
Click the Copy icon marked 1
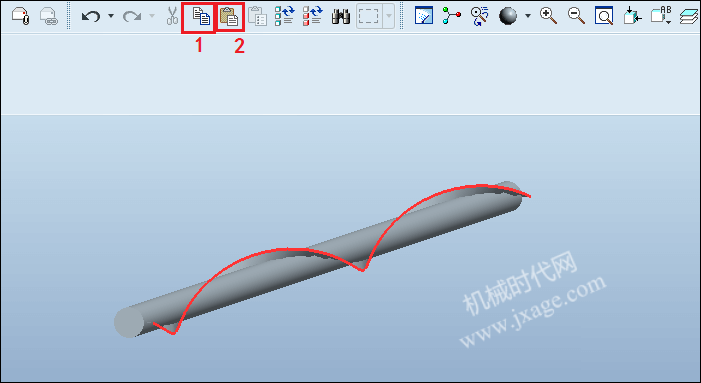(x=201, y=16)
